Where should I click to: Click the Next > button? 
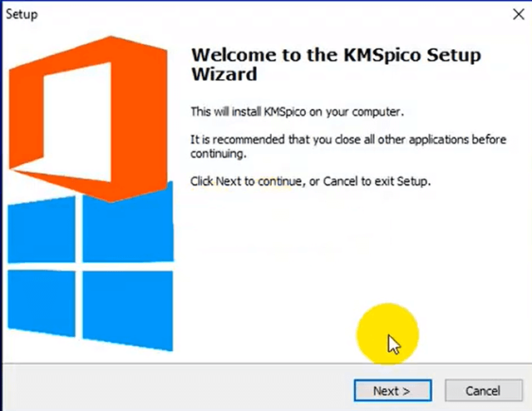point(392,390)
